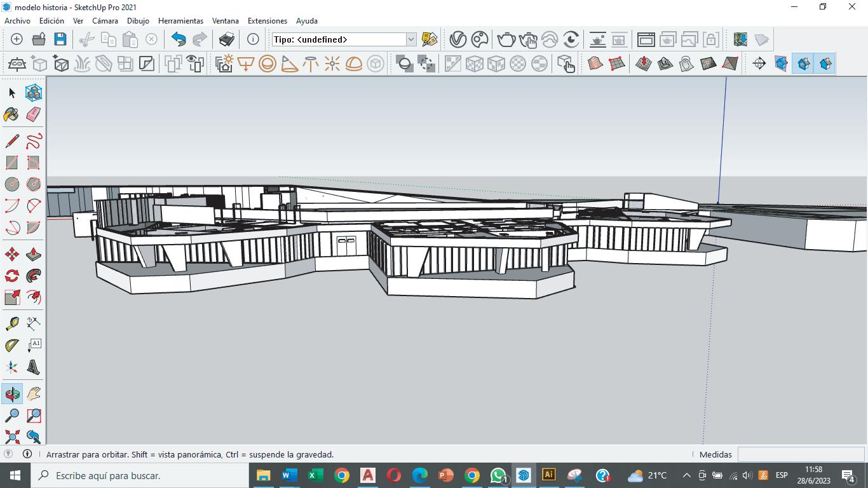The width and height of the screenshot is (868, 488).
Task: Click the Zoom Extents tool
Action: (x=11, y=437)
